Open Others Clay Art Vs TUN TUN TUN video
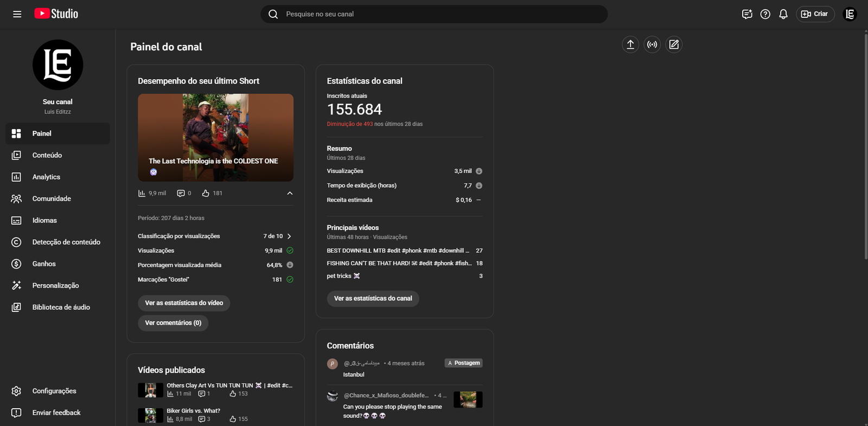868x426 pixels. (x=229, y=385)
